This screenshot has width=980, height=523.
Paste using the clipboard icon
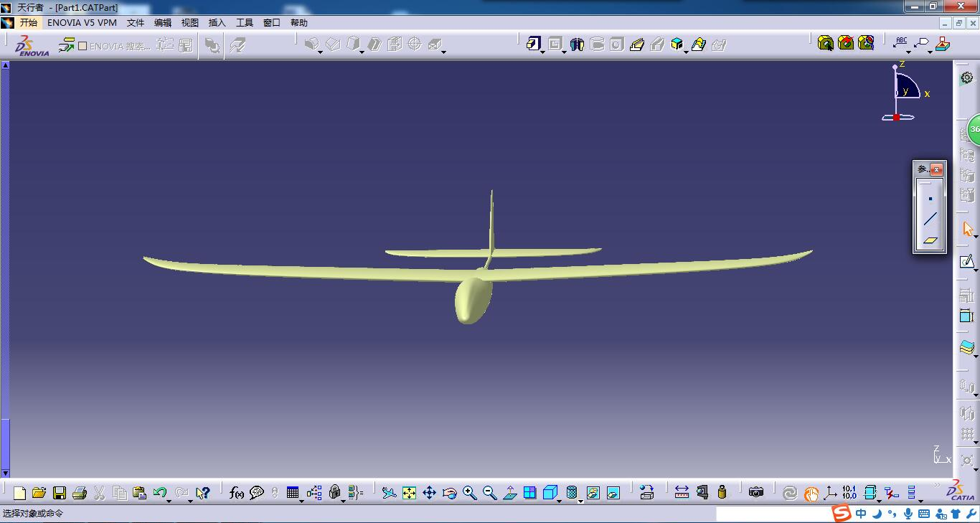tap(140, 493)
